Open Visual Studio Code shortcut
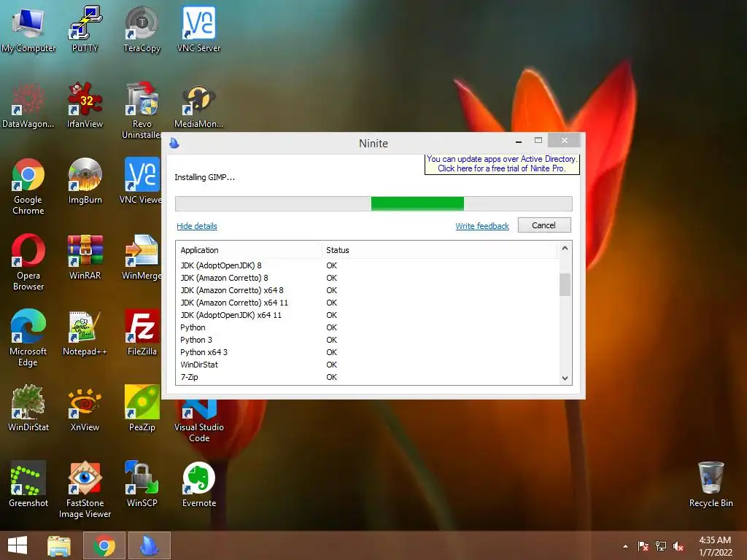This screenshot has width=747, height=560. coord(198,421)
